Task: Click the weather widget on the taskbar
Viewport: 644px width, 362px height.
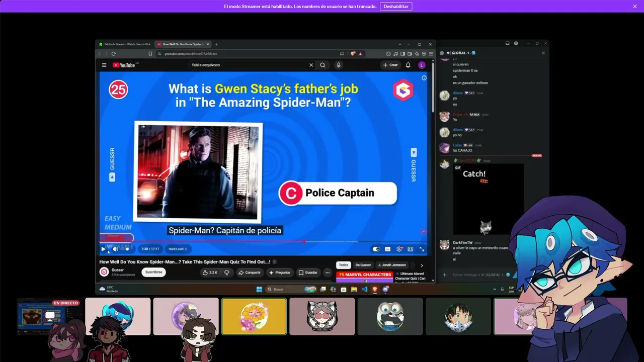Action: point(109,289)
